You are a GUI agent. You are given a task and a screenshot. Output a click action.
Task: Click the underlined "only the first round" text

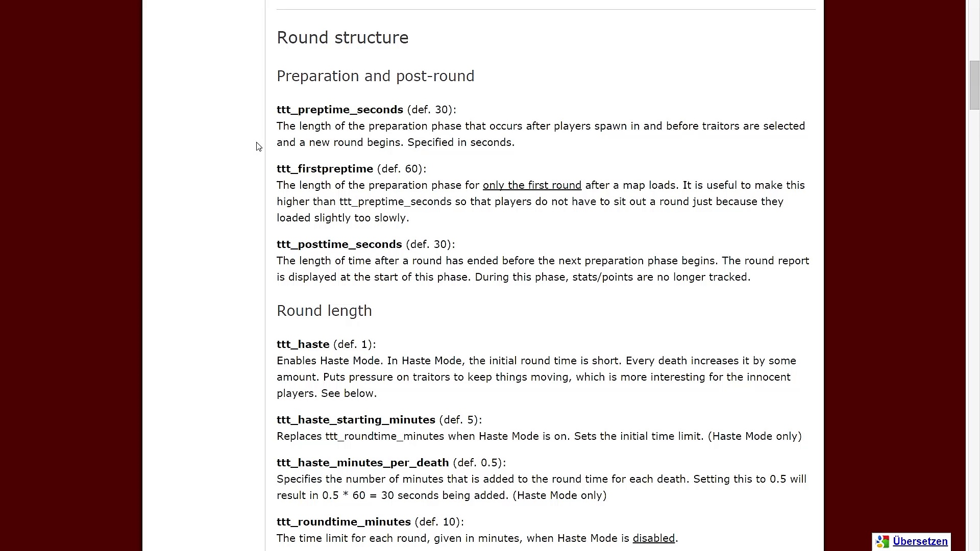(x=532, y=185)
